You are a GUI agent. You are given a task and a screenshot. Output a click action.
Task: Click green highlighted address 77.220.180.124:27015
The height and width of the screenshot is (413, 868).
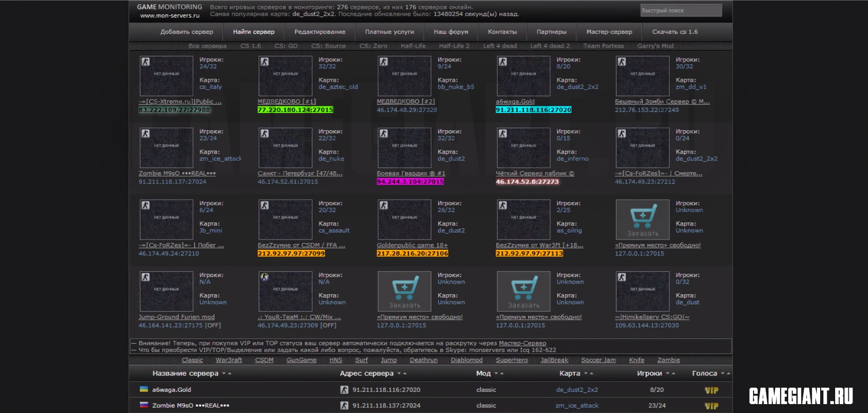pos(296,110)
